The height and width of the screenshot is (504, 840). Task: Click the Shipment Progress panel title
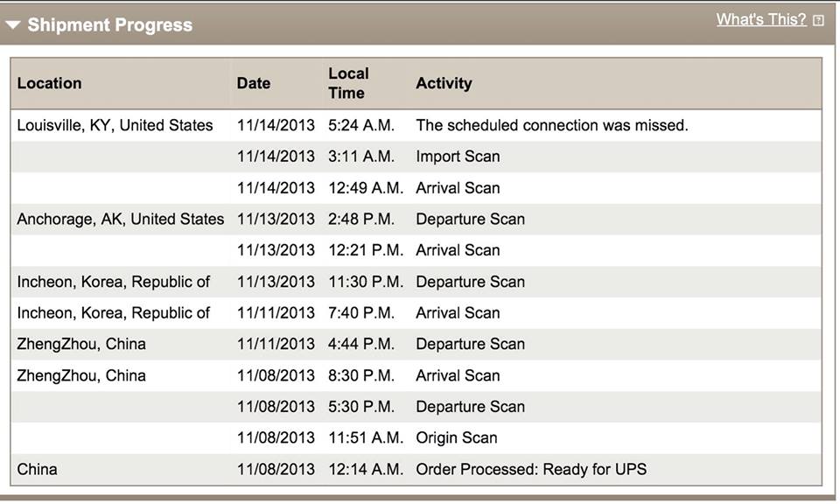[x=109, y=25]
